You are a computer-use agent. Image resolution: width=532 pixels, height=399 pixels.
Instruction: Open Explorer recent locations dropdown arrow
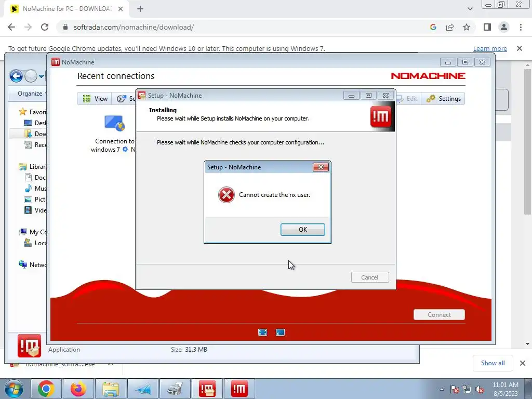(41, 76)
